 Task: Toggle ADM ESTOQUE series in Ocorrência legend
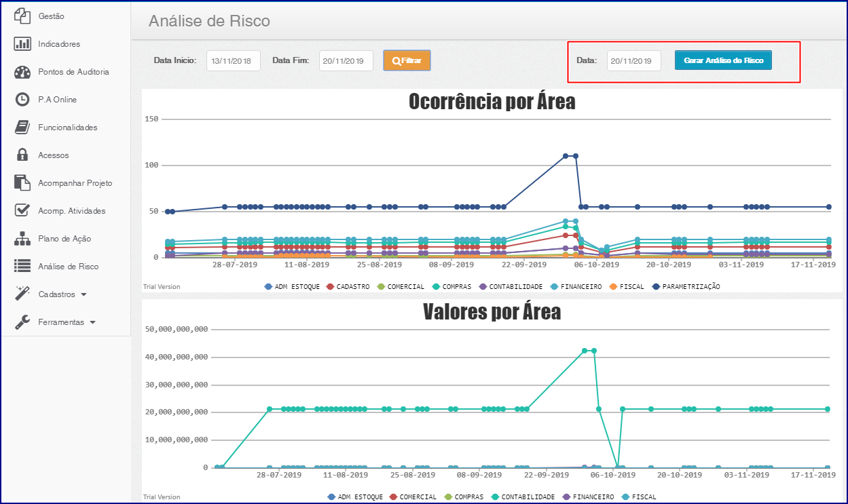pyautogui.click(x=292, y=287)
